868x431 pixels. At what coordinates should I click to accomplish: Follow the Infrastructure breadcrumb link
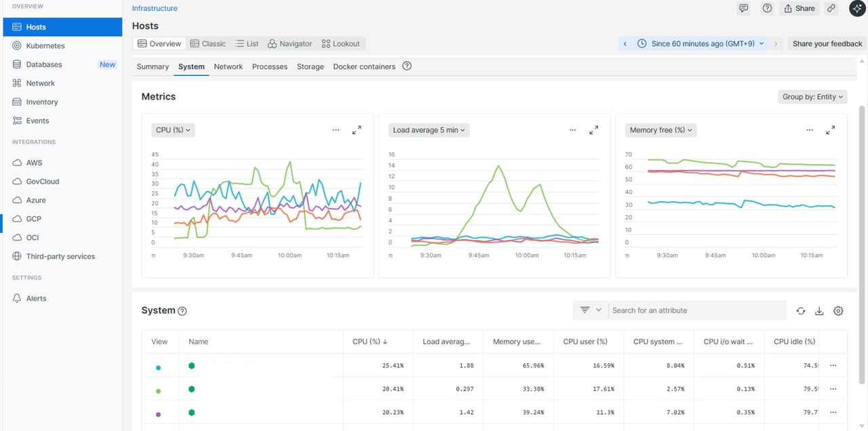155,8
